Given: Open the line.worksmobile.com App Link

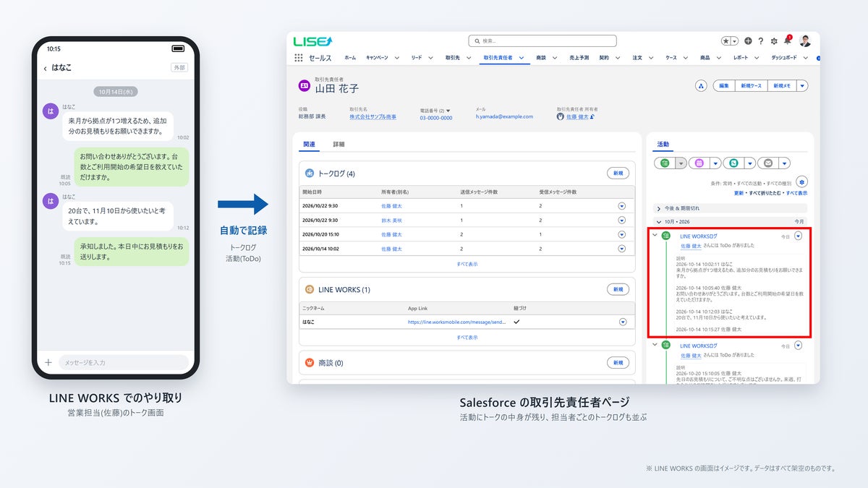Looking at the screenshot, I should pyautogui.click(x=455, y=322).
